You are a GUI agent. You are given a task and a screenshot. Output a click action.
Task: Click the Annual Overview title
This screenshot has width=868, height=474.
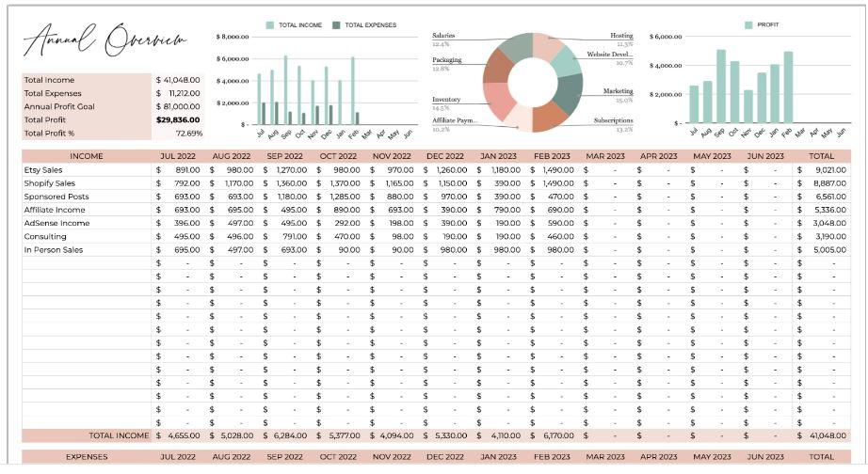105,40
